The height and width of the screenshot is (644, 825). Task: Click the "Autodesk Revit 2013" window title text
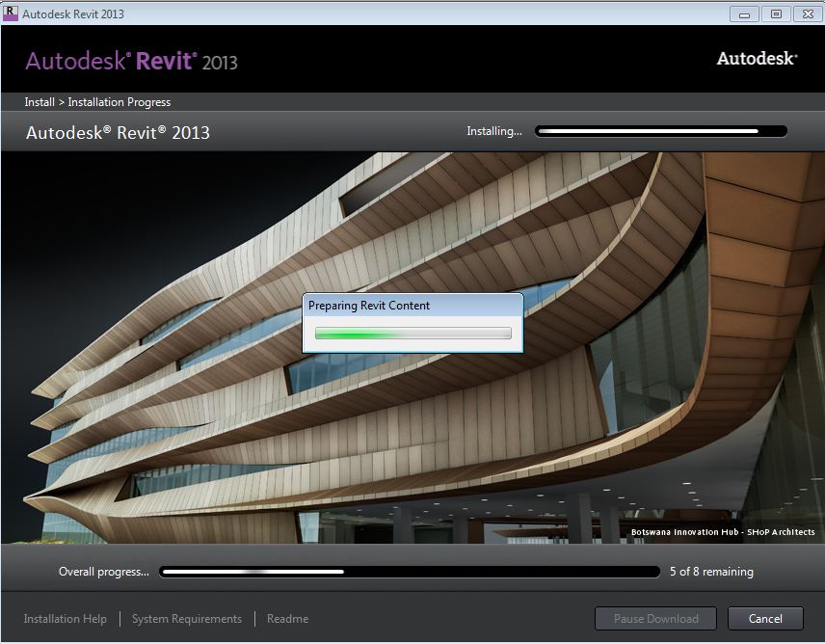(73, 14)
